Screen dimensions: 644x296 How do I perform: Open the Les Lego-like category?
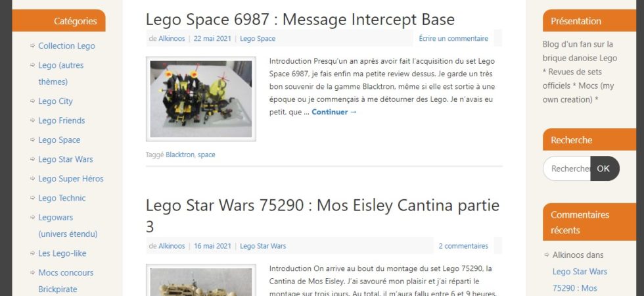(x=62, y=253)
